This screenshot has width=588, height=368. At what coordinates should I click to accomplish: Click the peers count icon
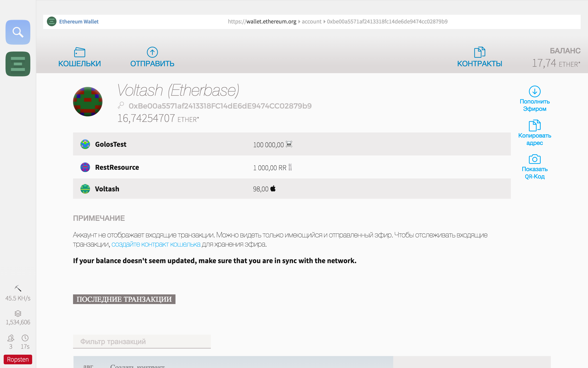point(11,338)
